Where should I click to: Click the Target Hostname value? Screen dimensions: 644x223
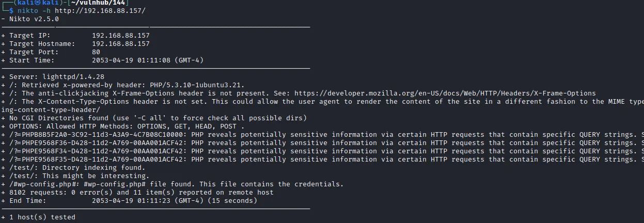click(x=121, y=44)
